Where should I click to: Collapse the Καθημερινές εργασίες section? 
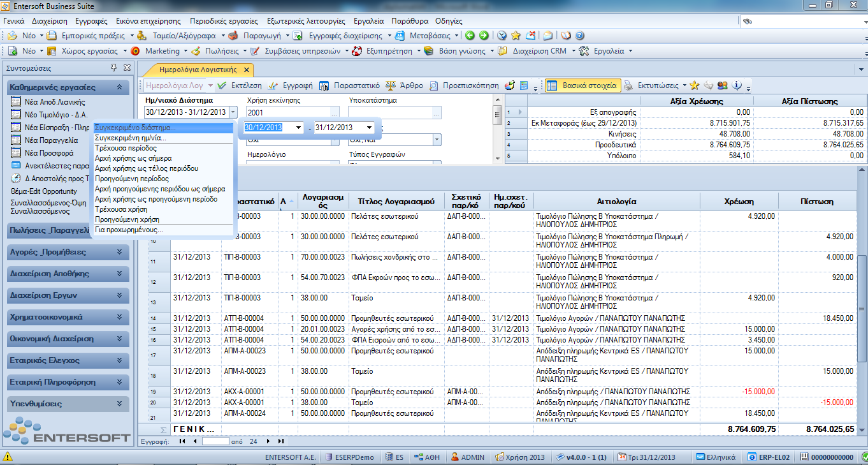[119, 87]
